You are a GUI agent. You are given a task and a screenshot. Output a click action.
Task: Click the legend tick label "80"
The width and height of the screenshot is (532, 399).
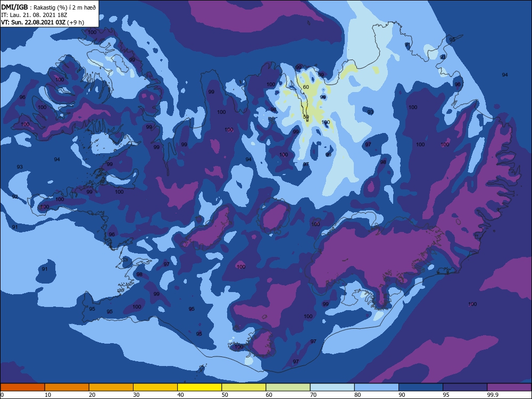tap(358, 395)
